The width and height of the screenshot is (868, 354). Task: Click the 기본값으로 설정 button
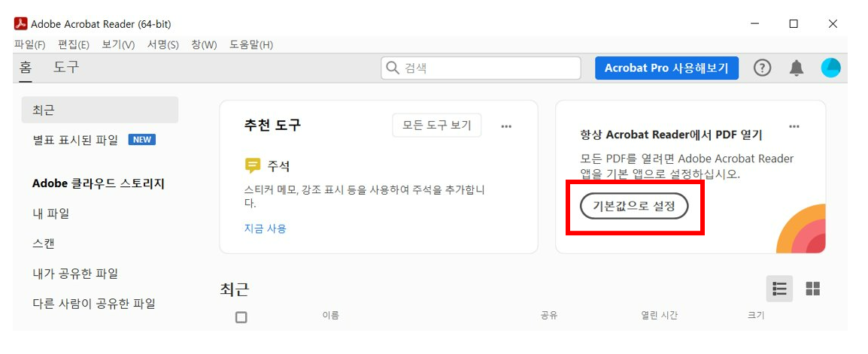(x=634, y=207)
